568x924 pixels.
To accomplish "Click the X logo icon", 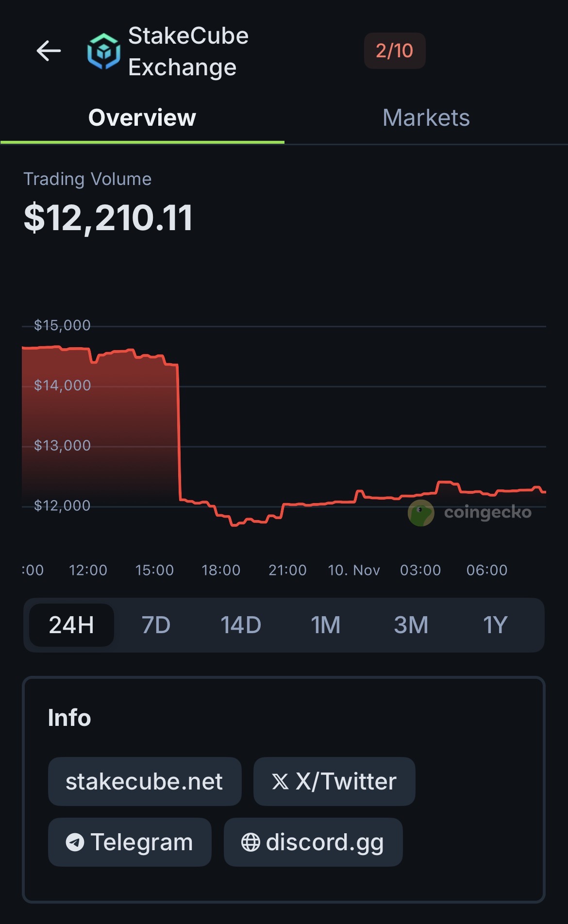I will pos(280,782).
